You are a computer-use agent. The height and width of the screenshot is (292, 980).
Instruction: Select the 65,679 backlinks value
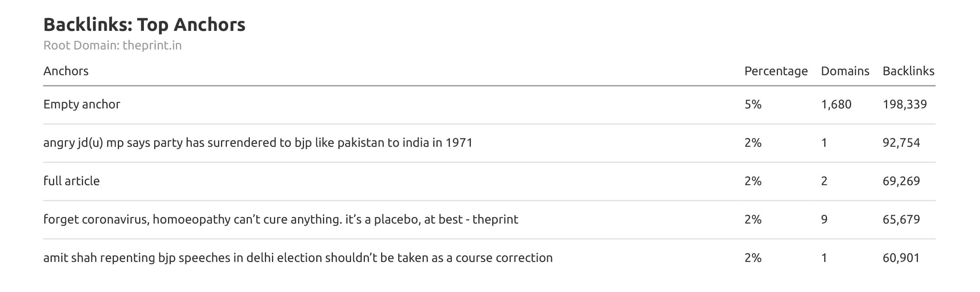(901, 220)
